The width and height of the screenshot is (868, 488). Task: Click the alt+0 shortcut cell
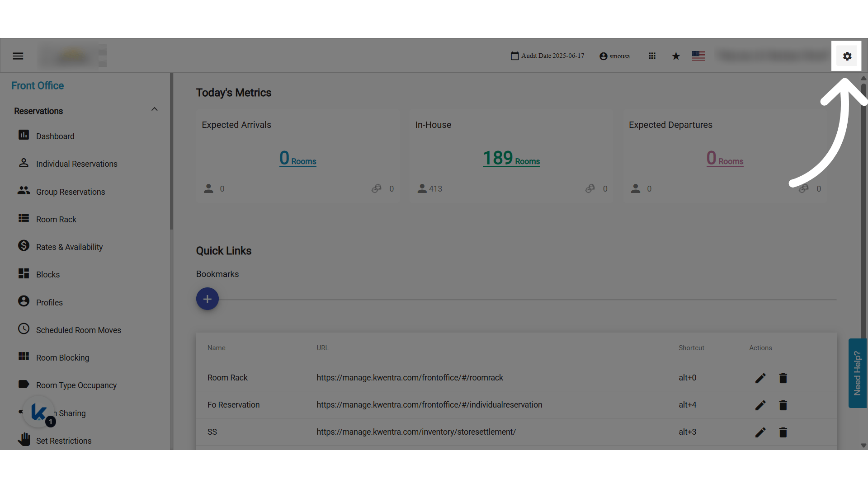687,377
